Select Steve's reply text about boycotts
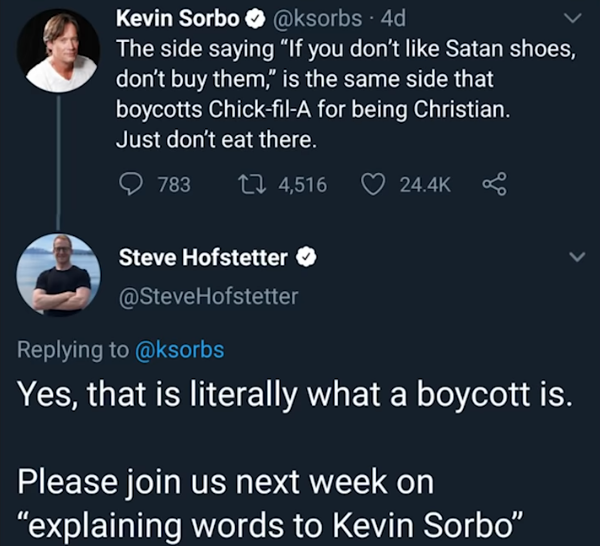600x546 pixels. point(295,396)
